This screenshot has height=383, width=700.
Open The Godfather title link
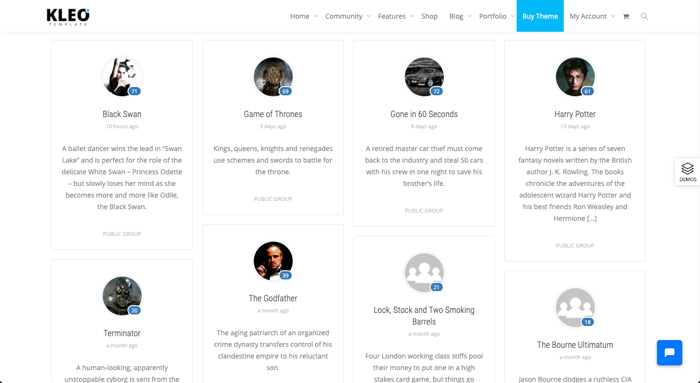[x=273, y=298]
